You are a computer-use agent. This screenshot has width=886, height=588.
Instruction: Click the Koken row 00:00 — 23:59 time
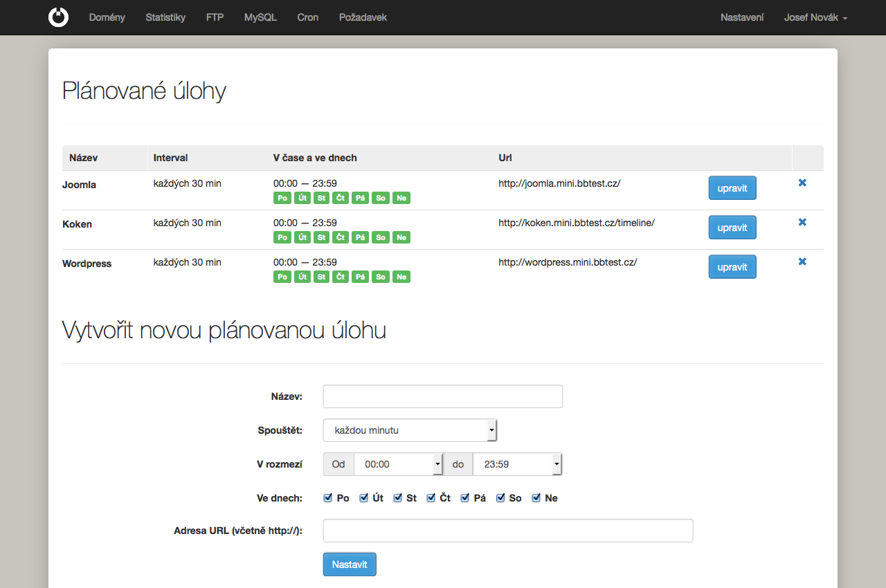click(x=305, y=223)
